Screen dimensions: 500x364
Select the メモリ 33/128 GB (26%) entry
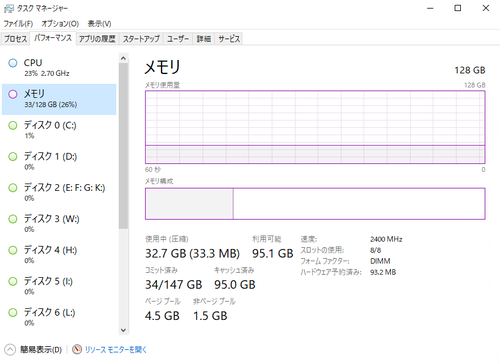(x=59, y=99)
